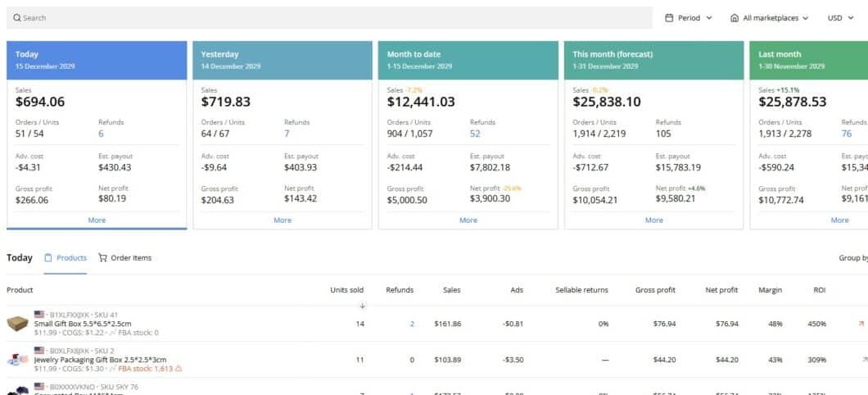868x395 pixels.
Task: Switch to the Order Items tab
Action: coord(124,258)
